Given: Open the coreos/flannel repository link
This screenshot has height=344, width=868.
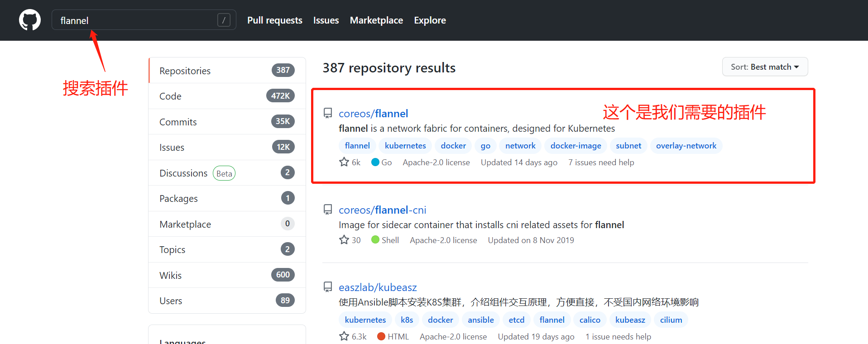Looking at the screenshot, I should point(373,114).
